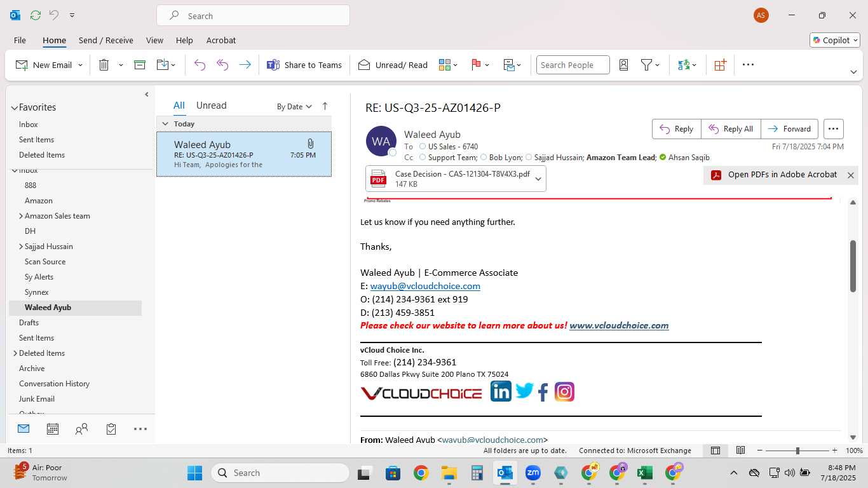Click the Undo icon in title bar
This screenshot has height=488, width=868.
(54, 15)
